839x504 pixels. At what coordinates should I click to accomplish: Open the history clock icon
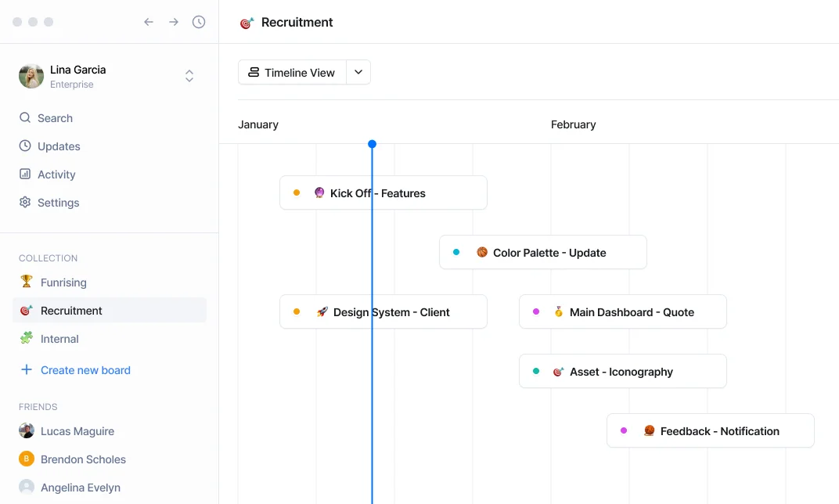pyautogui.click(x=199, y=22)
